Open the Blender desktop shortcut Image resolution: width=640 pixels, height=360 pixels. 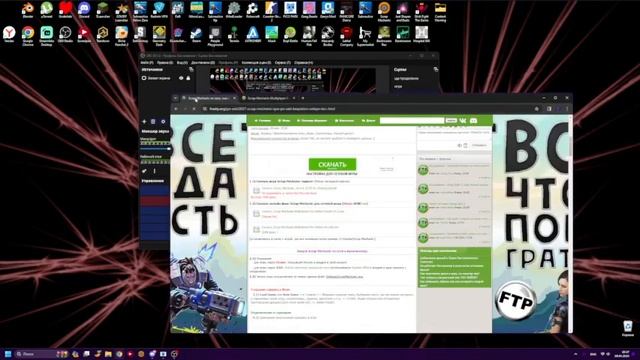coord(28,10)
